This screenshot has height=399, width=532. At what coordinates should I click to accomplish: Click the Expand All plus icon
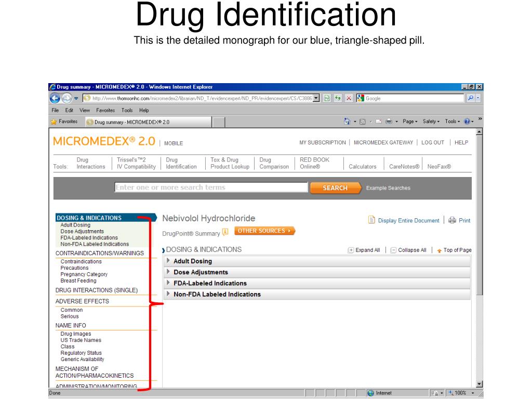click(x=351, y=250)
